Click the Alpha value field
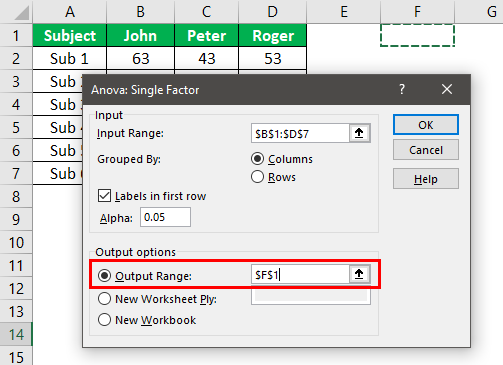503x365 pixels. click(x=165, y=217)
